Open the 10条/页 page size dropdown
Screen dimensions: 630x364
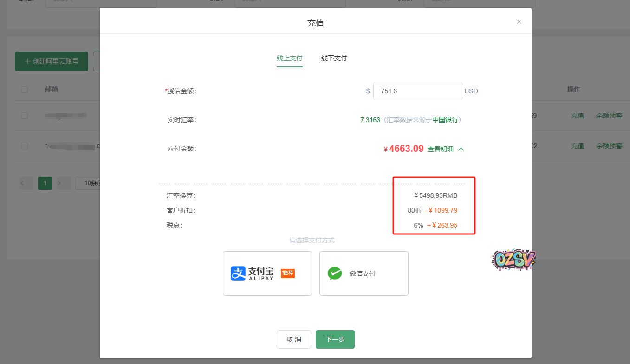click(88, 183)
